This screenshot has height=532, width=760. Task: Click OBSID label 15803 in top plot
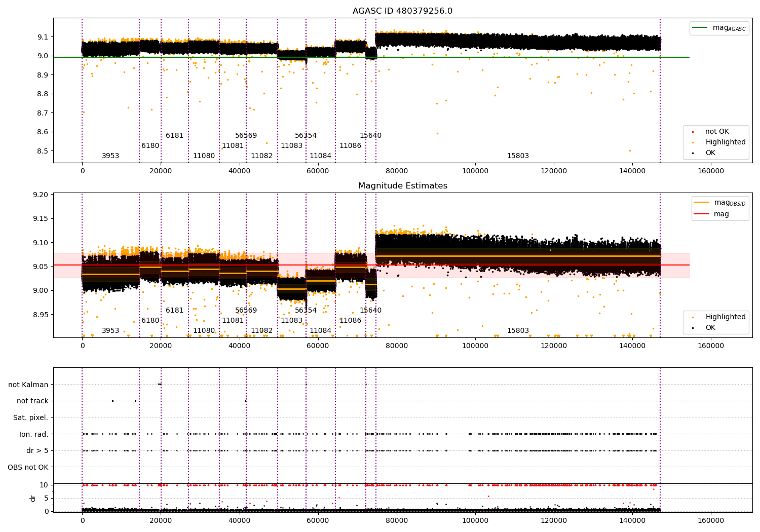(518, 156)
